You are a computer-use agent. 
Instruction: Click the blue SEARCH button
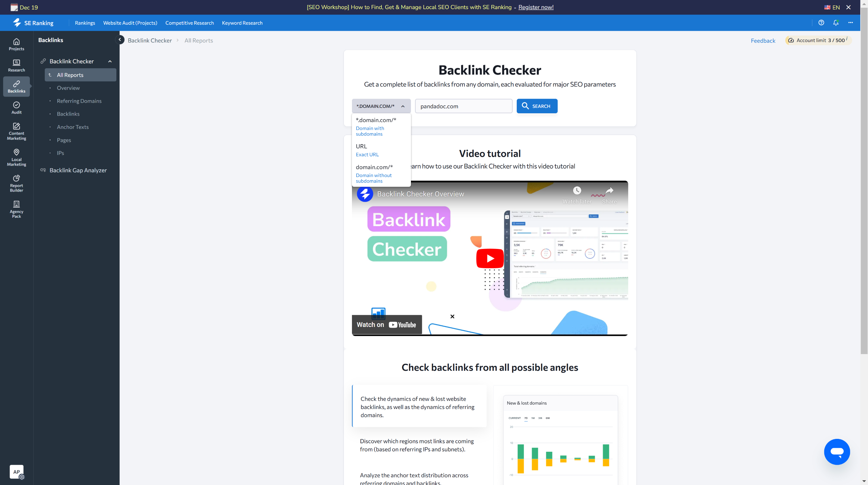click(x=537, y=106)
